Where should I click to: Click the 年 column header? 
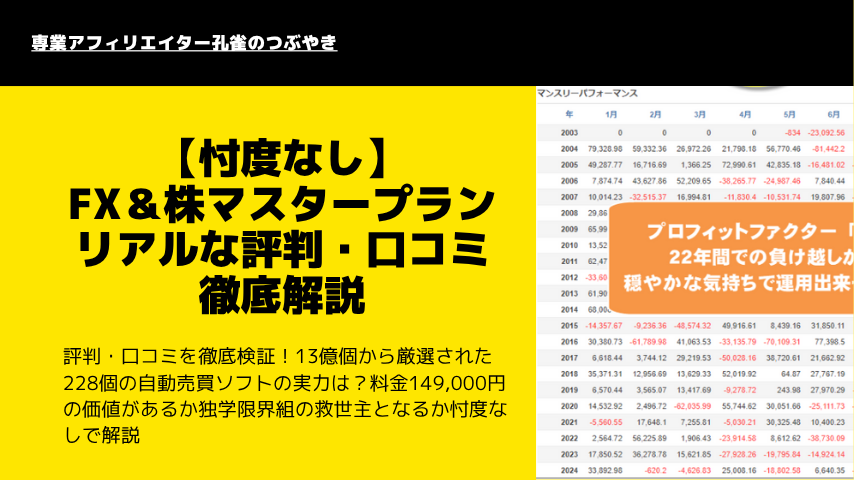pos(569,114)
